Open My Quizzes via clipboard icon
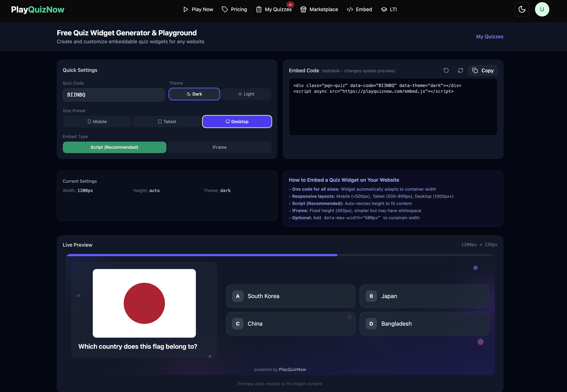This screenshot has height=392, width=567. coord(259,9)
